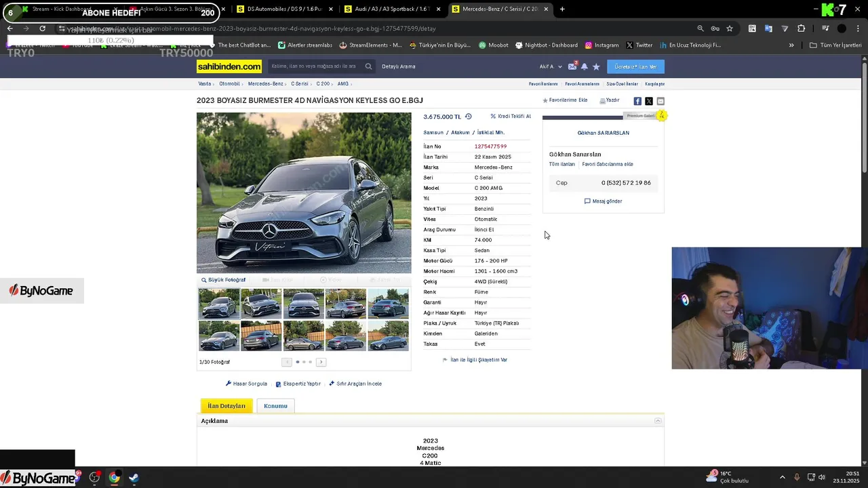Screen dimensions: 868x488
Task: Open Chrome from the Windows taskbar
Action: [x=114, y=478]
